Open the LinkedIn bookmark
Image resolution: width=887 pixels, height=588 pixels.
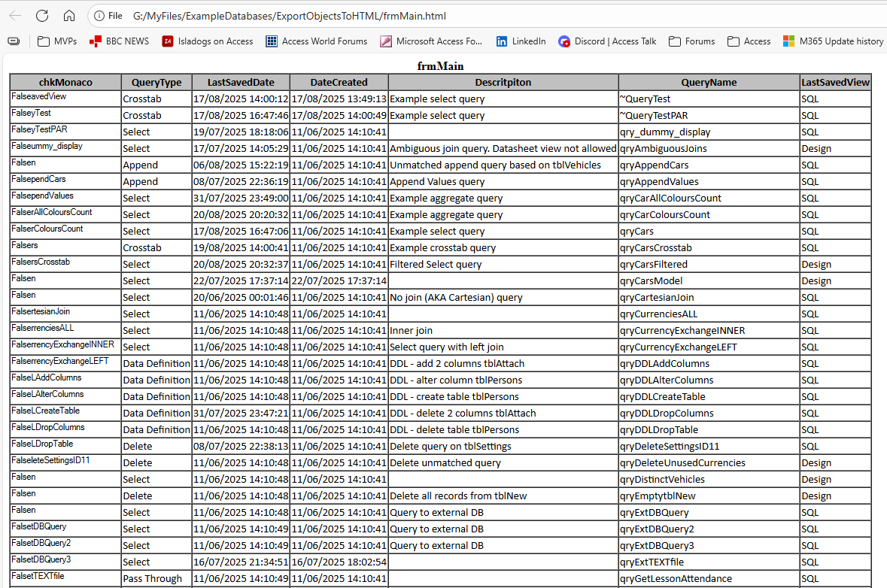pos(521,41)
